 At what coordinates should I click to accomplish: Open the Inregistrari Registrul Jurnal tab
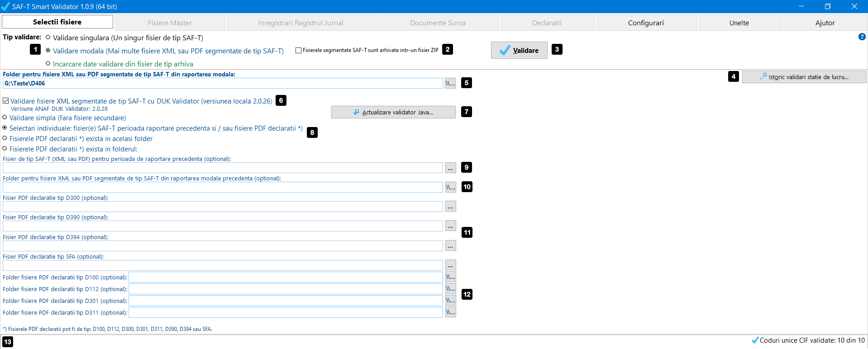click(x=301, y=23)
